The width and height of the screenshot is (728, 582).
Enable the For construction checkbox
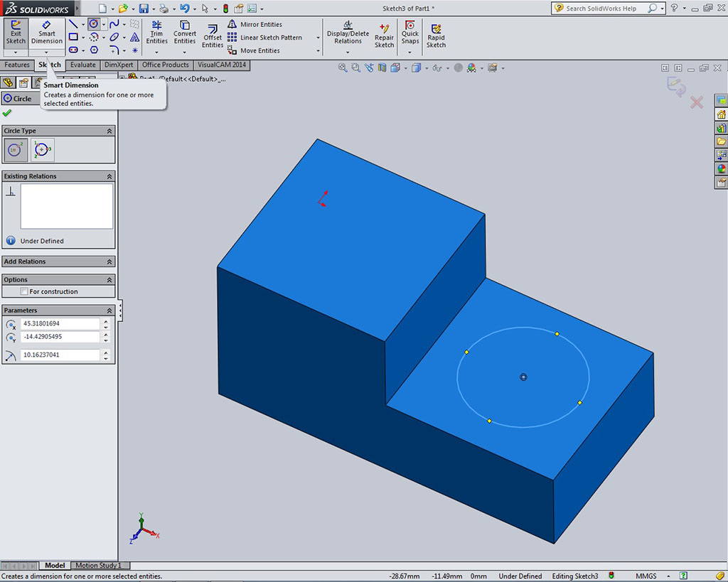coord(25,291)
